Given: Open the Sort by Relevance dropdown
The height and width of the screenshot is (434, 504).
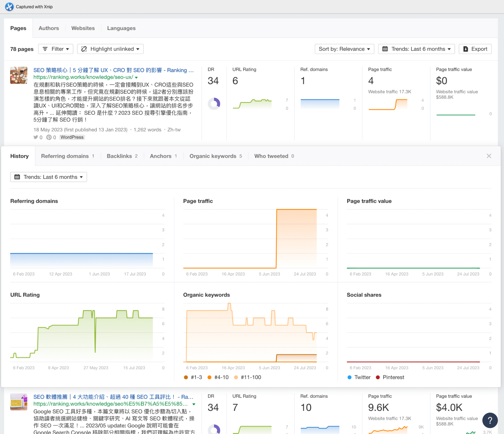Looking at the screenshot, I should 344,49.
